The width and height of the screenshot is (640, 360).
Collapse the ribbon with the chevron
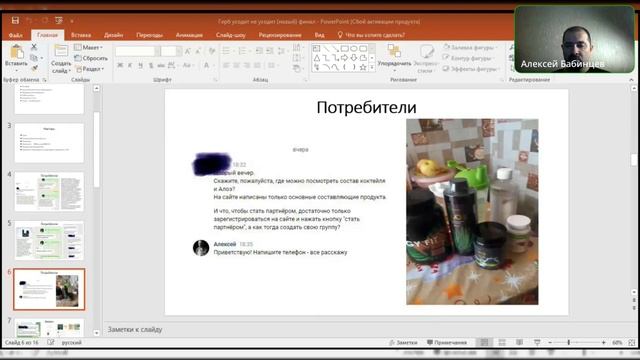pyautogui.click(x=631, y=80)
